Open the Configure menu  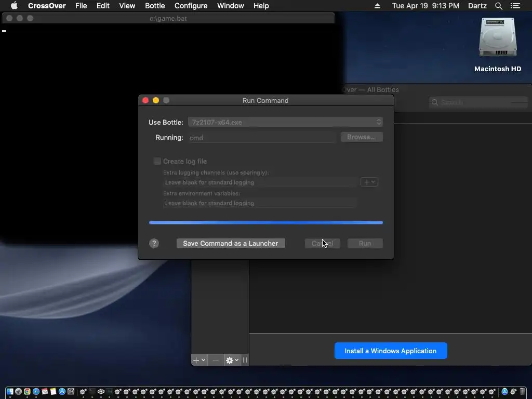[x=191, y=6]
